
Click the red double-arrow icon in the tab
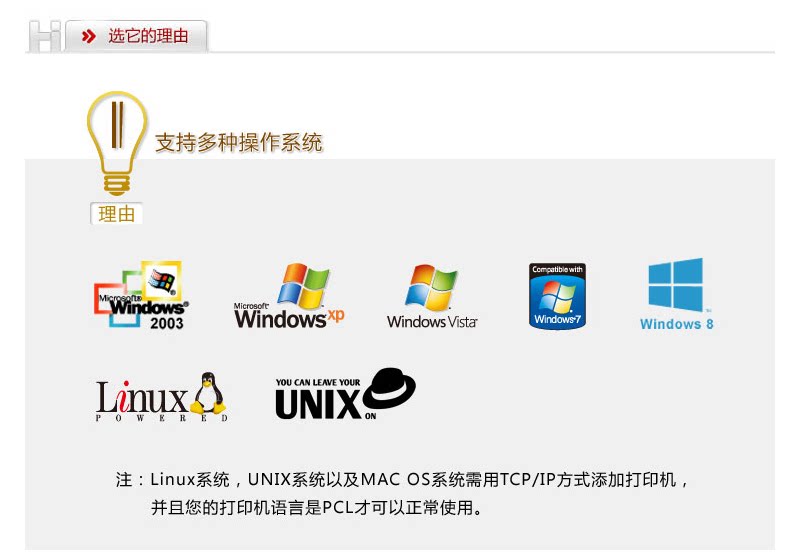[x=89, y=36]
